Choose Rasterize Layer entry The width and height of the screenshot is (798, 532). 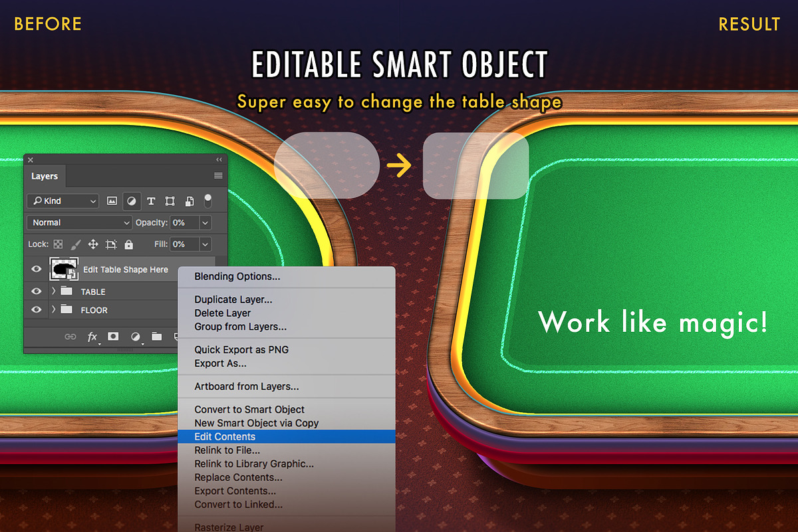(287, 527)
